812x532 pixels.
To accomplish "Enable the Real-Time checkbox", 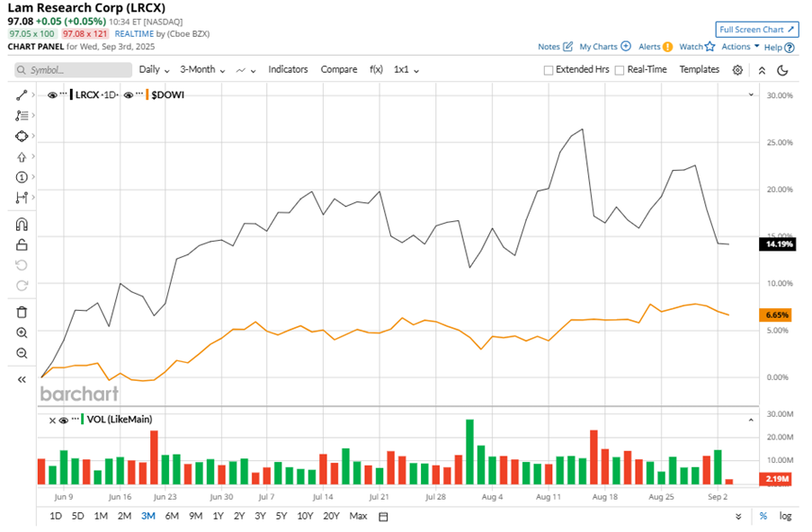I will 620,70.
